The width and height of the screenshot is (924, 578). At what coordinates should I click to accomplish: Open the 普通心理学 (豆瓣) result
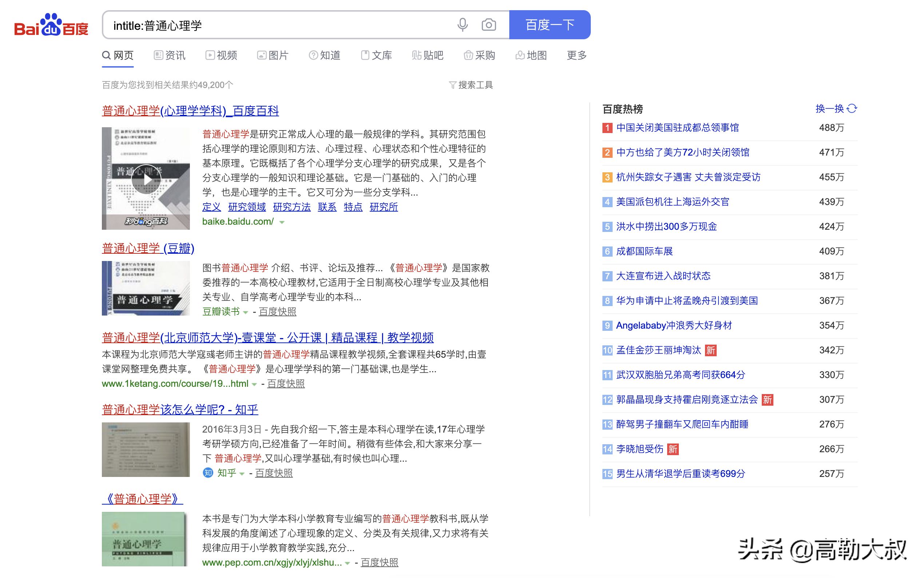(148, 249)
